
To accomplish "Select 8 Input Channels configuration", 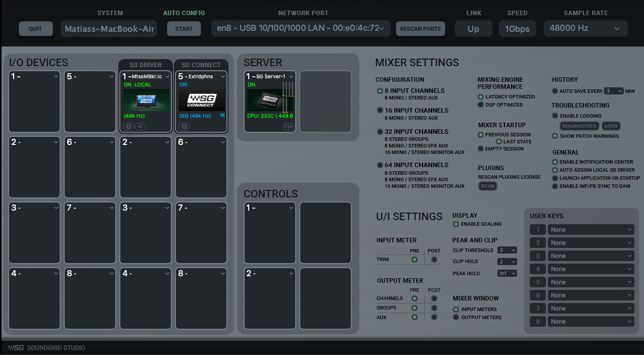I will (380, 91).
